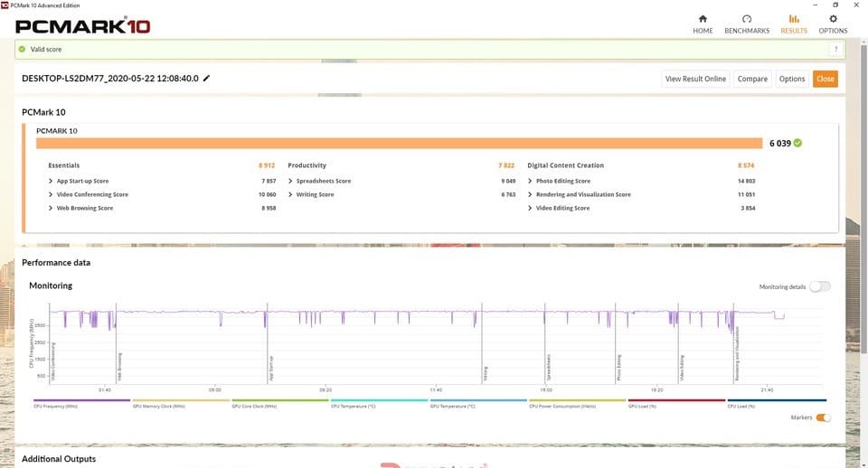Click the Performance data heading
Screen dimensions: 868x468
point(56,263)
